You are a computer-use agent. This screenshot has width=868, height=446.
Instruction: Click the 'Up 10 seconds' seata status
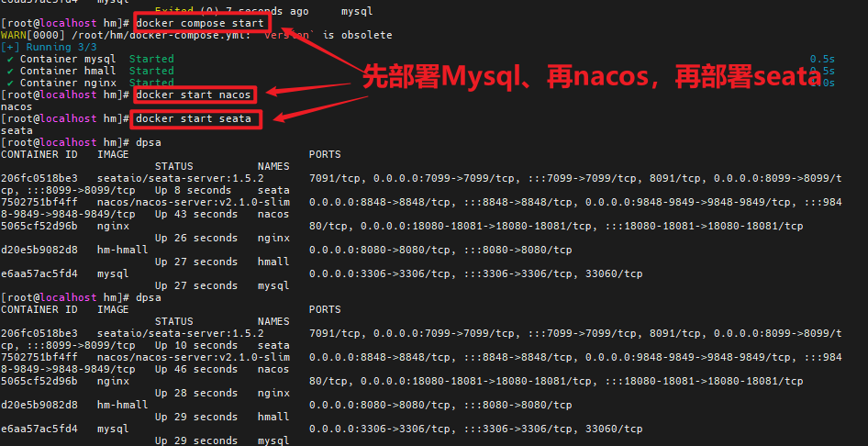(x=195, y=345)
